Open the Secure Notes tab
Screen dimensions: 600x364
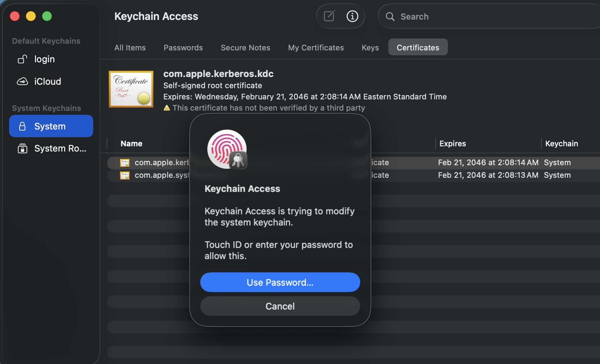(245, 48)
